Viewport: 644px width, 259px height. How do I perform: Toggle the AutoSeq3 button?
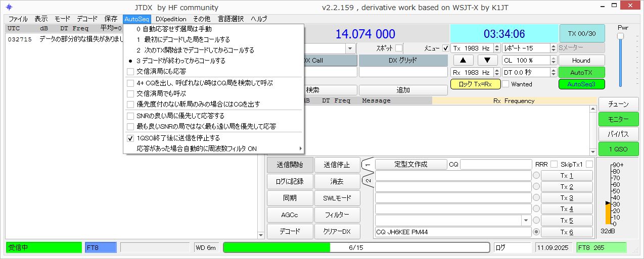pyautogui.click(x=581, y=84)
